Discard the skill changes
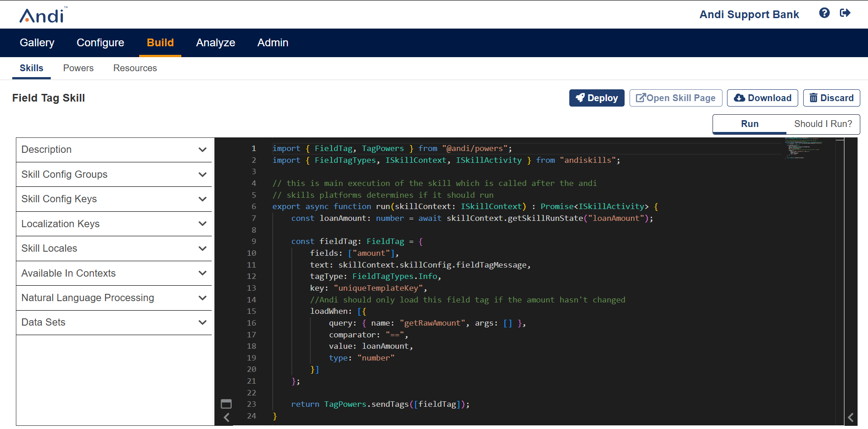Image resolution: width=868 pixels, height=429 pixels. tap(831, 98)
